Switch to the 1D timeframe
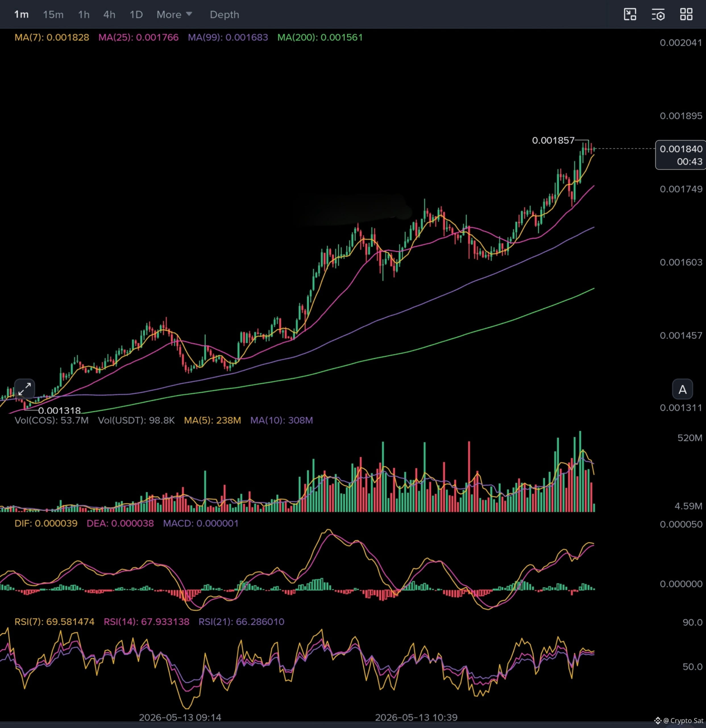The image size is (706, 728). (x=136, y=15)
